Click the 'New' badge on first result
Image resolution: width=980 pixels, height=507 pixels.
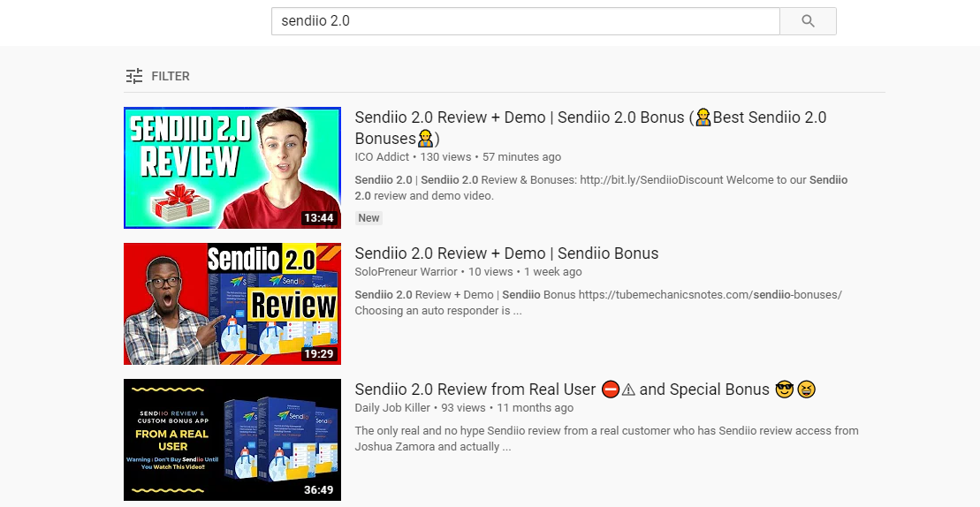[x=368, y=218]
